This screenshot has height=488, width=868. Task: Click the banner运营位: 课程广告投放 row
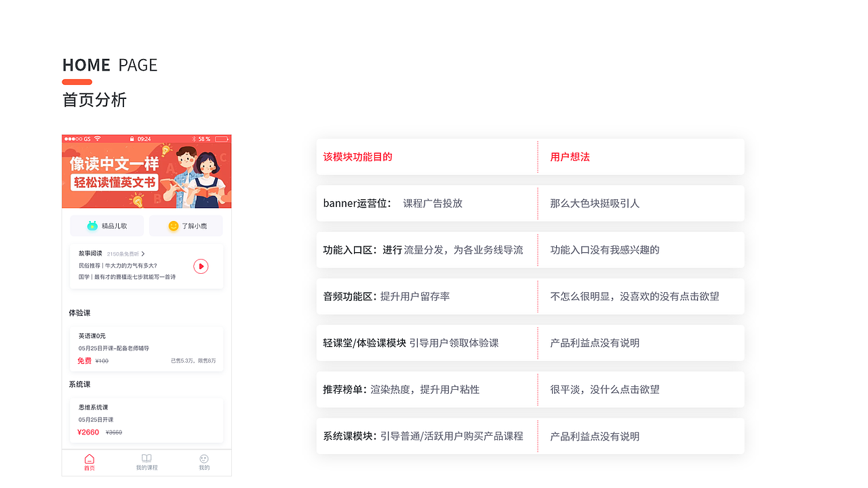(427, 203)
